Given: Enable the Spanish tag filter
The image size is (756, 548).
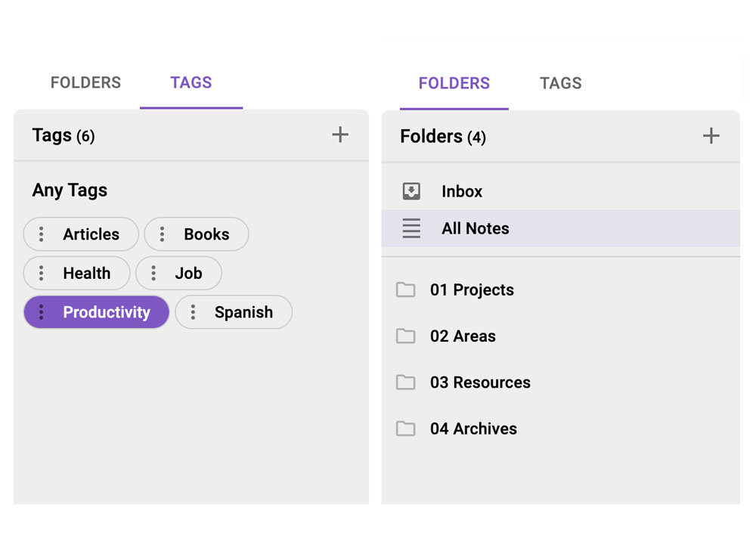Looking at the screenshot, I should click(x=243, y=311).
